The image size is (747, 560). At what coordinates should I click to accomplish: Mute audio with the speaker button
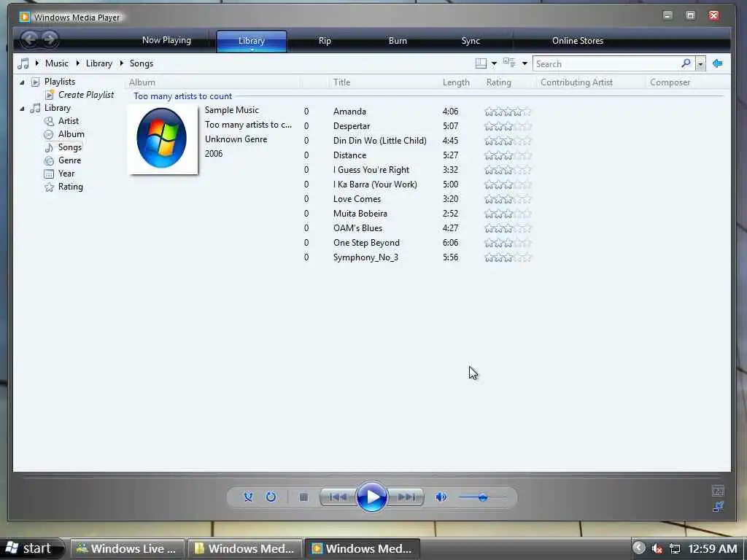[x=441, y=497]
